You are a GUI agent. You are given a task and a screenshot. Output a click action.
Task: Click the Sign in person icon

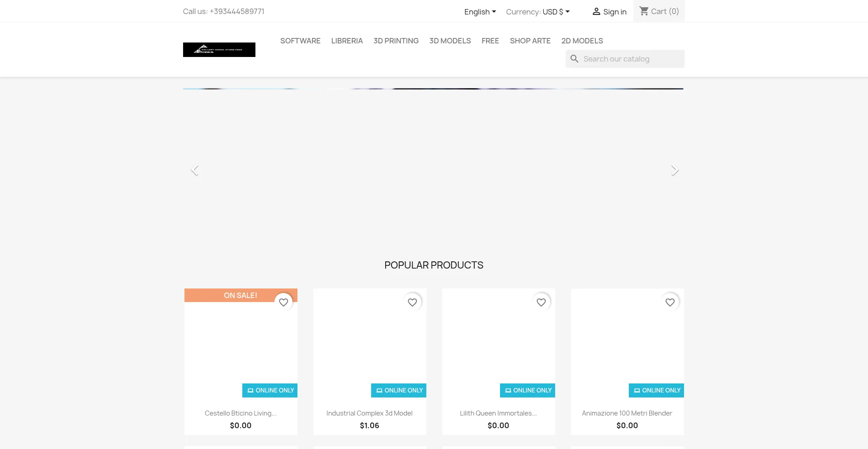click(596, 11)
